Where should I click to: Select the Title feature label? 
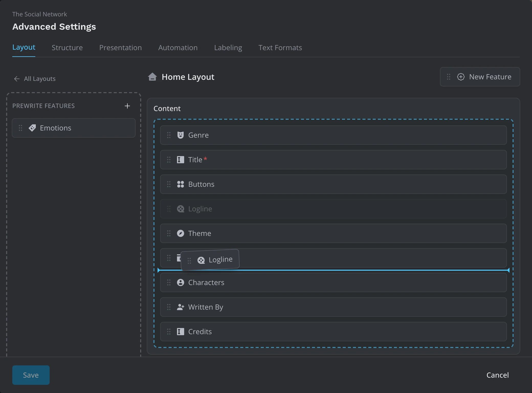coord(195,160)
